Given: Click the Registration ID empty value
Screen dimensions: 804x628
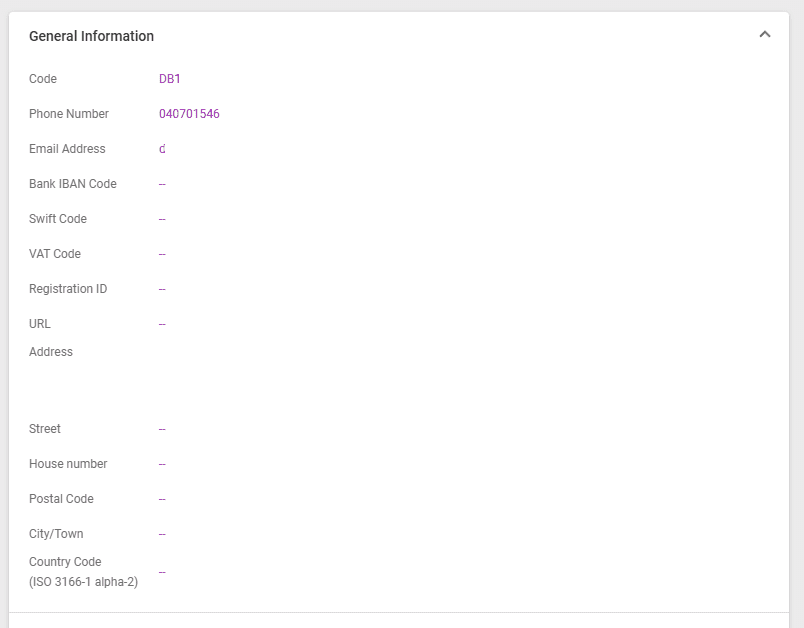Looking at the screenshot, I should click(162, 289).
